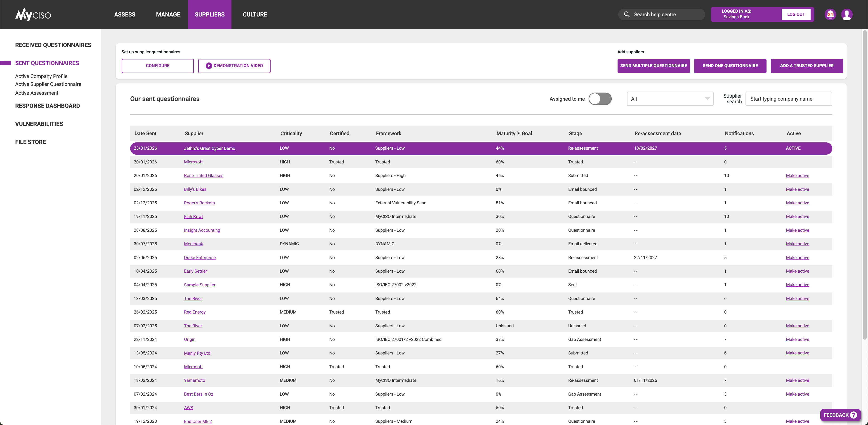Screen dimensions: 868x425
Task: Select the Suppliers tab
Action: tap(210, 14)
